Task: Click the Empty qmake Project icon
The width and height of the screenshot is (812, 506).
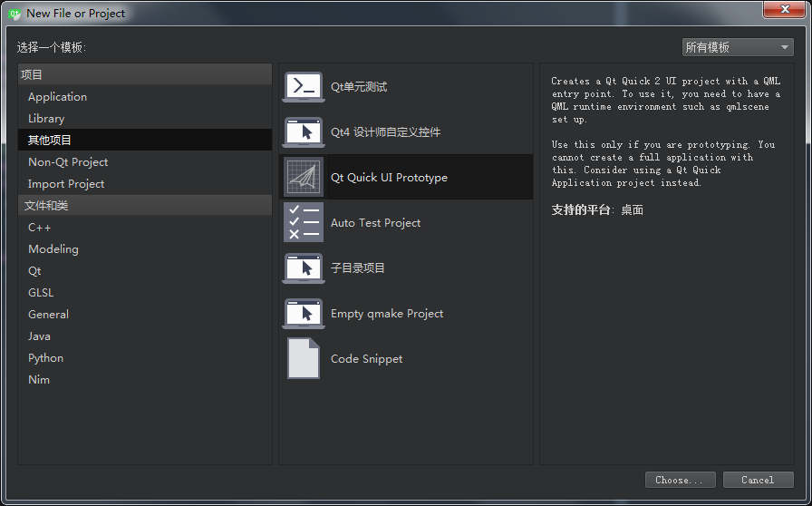Action: click(304, 313)
